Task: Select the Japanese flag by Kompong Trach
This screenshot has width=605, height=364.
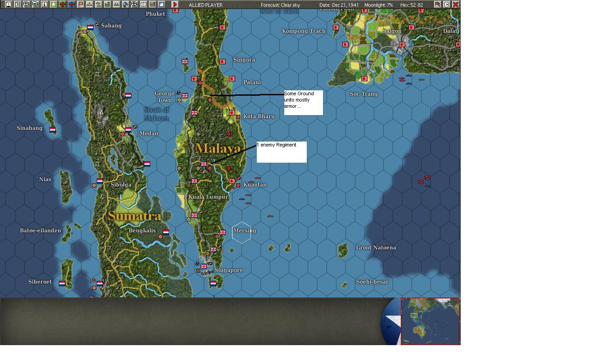Action: click(336, 27)
